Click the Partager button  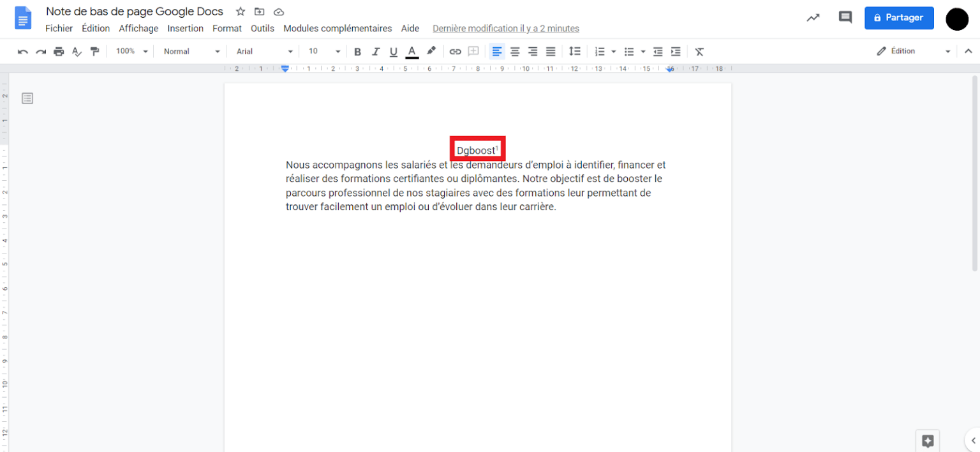tap(899, 18)
